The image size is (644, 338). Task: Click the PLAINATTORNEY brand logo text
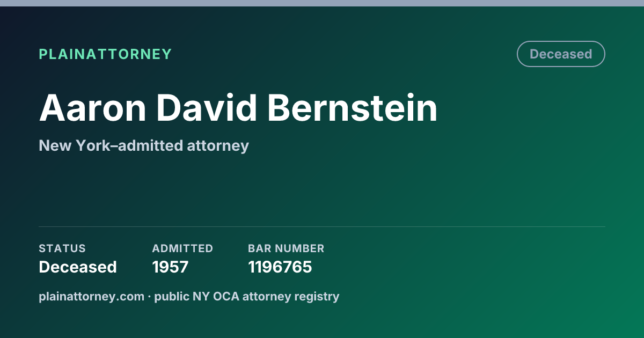105,54
